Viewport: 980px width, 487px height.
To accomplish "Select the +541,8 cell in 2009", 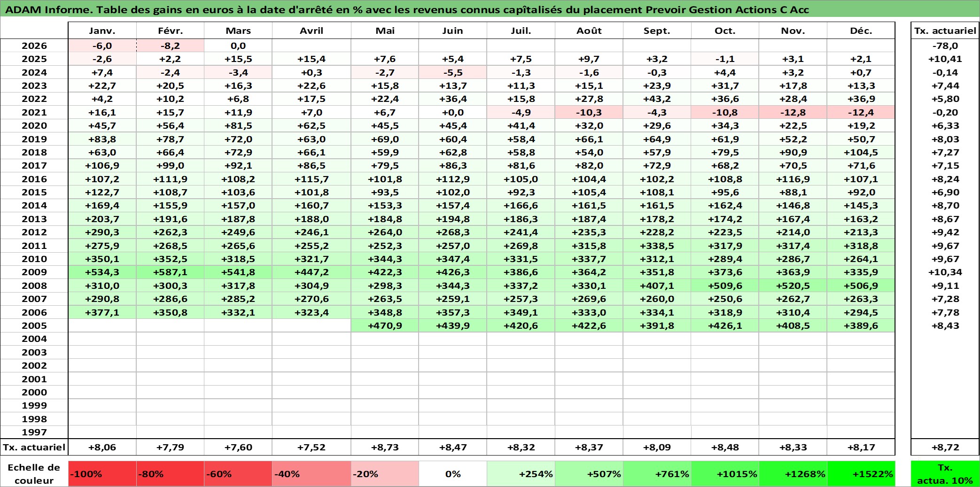I will tap(238, 272).
